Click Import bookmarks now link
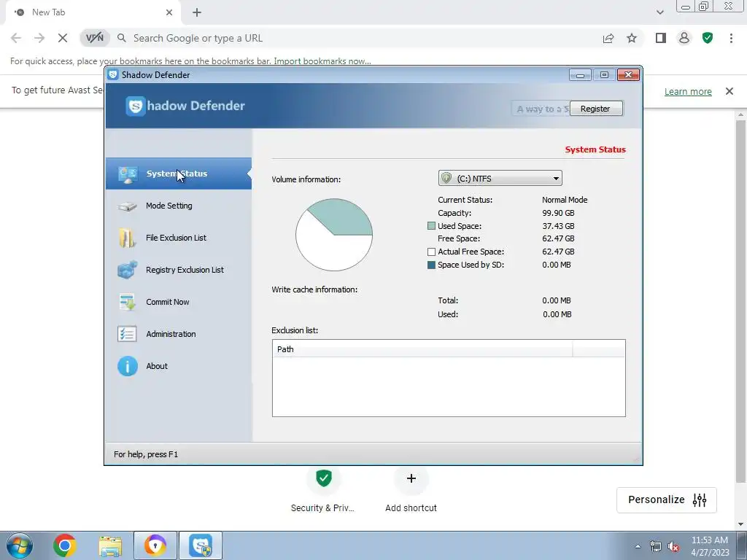The image size is (747, 560). pos(322,61)
